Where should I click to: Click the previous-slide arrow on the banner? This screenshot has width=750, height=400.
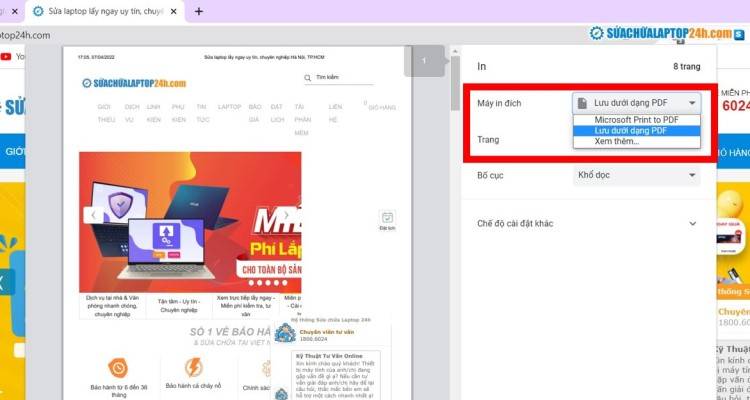93,215
